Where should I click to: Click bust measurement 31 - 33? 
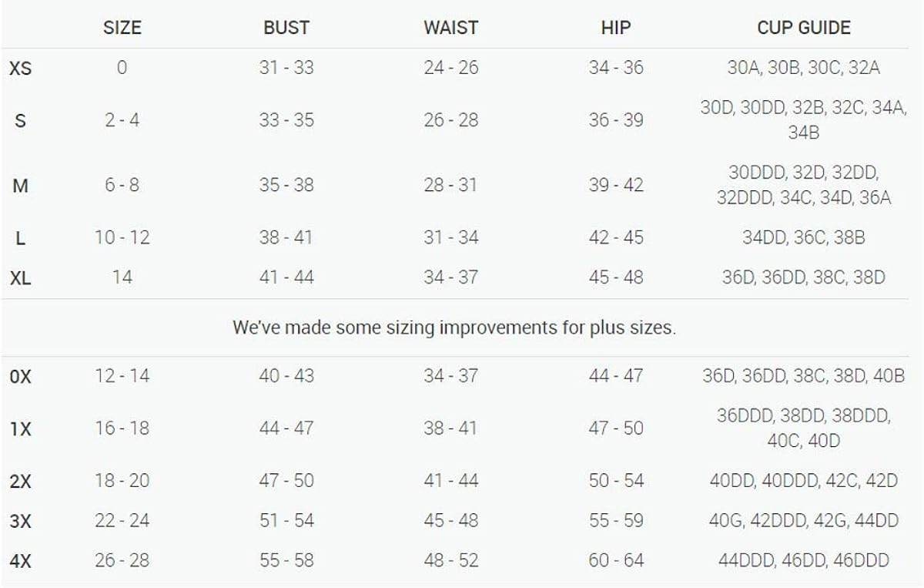click(286, 68)
